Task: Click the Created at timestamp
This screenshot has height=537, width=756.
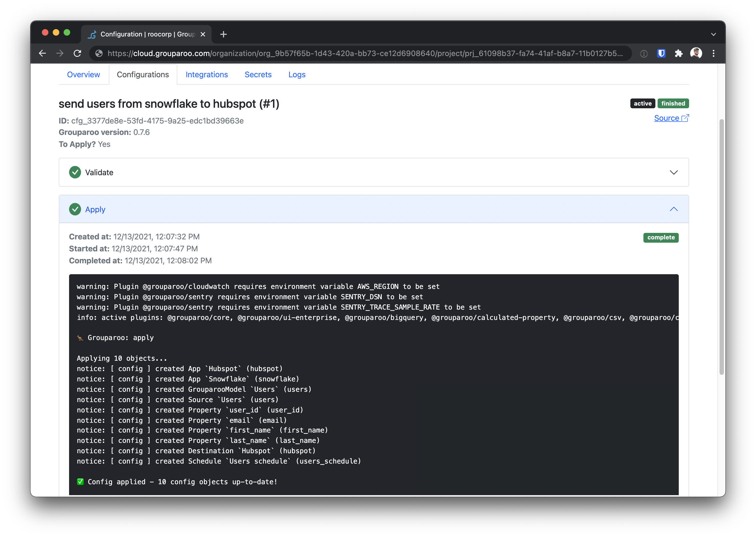Action: (134, 237)
